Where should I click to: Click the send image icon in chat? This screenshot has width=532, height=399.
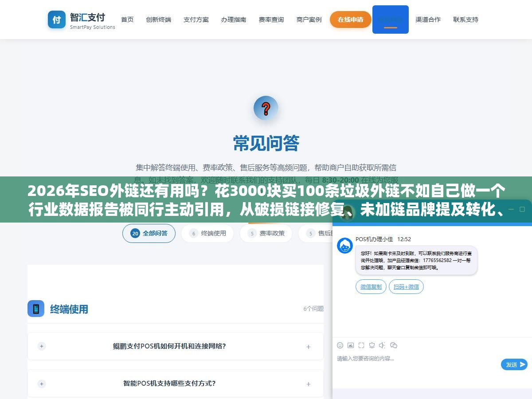[x=351, y=345]
